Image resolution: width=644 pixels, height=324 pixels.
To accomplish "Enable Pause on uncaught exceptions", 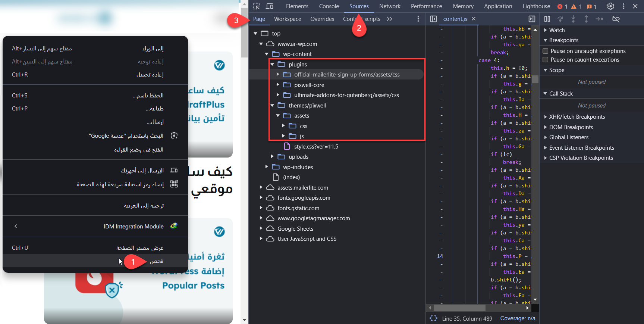I will click(x=546, y=51).
